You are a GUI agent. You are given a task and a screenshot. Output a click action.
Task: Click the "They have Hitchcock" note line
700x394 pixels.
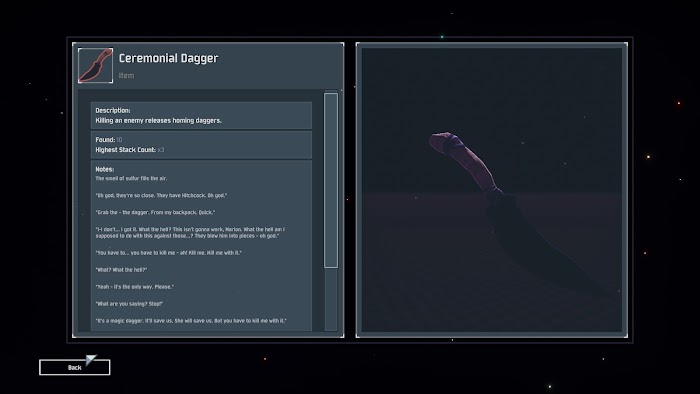coord(161,195)
